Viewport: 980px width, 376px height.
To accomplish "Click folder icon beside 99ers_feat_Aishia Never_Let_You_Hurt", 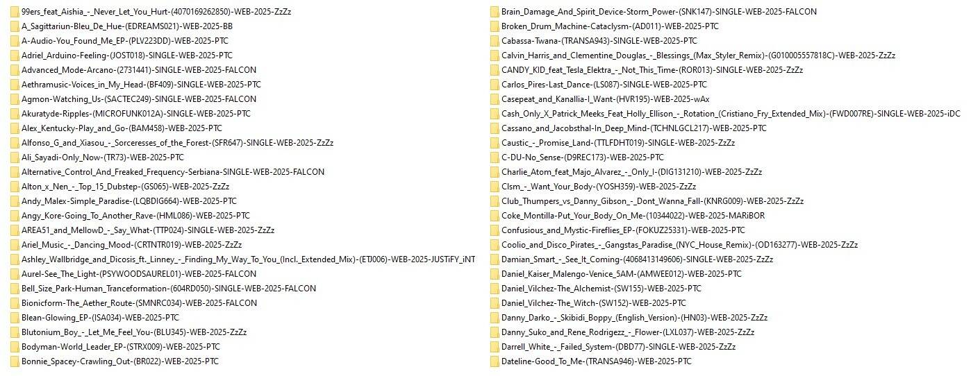I will point(15,12).
